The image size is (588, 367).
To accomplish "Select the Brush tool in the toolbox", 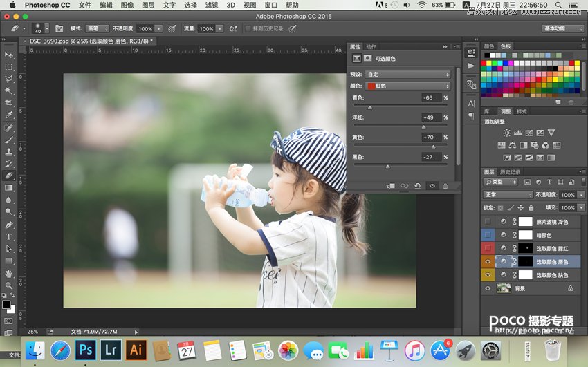I will pos(8,140).
